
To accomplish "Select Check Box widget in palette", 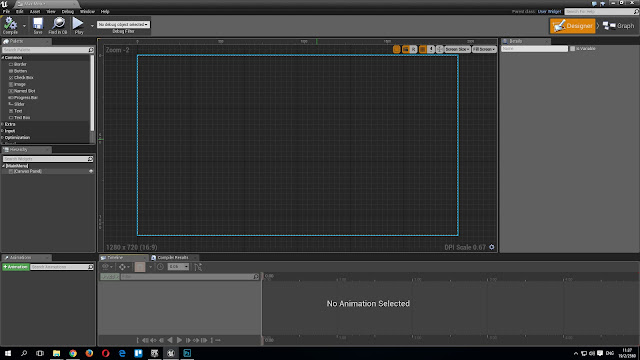I will 23,78.
